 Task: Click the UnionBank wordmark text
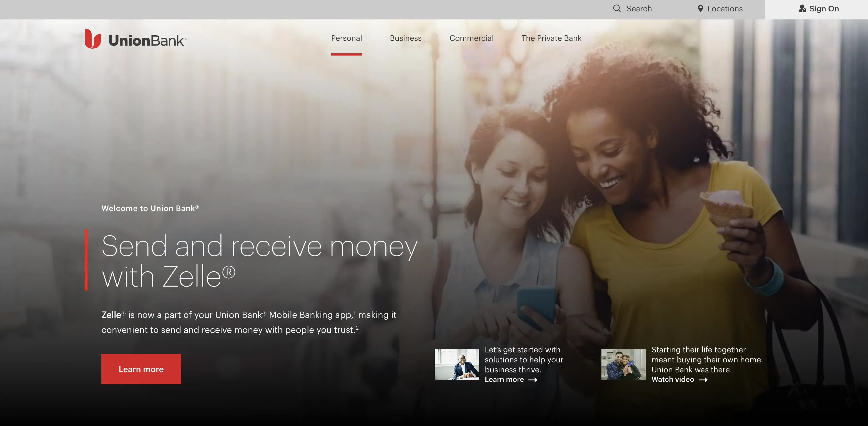pyautogui.click(x=147, y=41)
